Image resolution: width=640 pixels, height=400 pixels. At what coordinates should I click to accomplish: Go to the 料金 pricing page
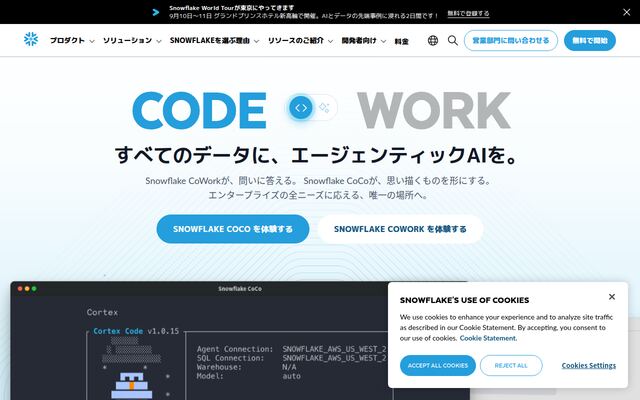pos(401,41)
